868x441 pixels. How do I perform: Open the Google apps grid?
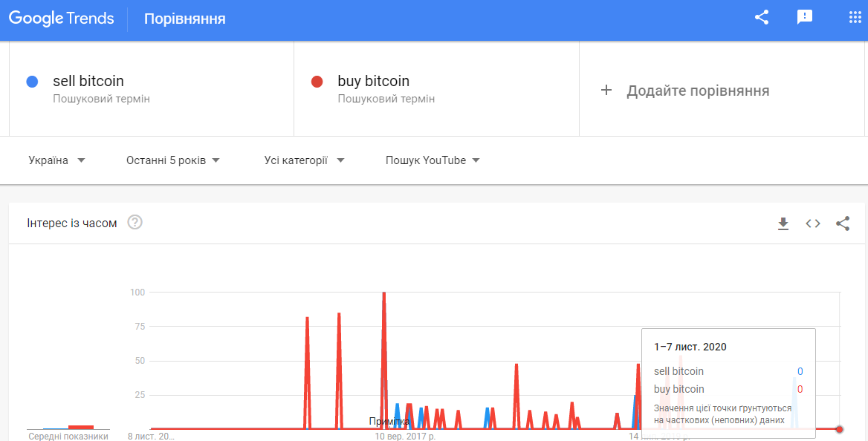pyautogui.click(x=855, y=17)
